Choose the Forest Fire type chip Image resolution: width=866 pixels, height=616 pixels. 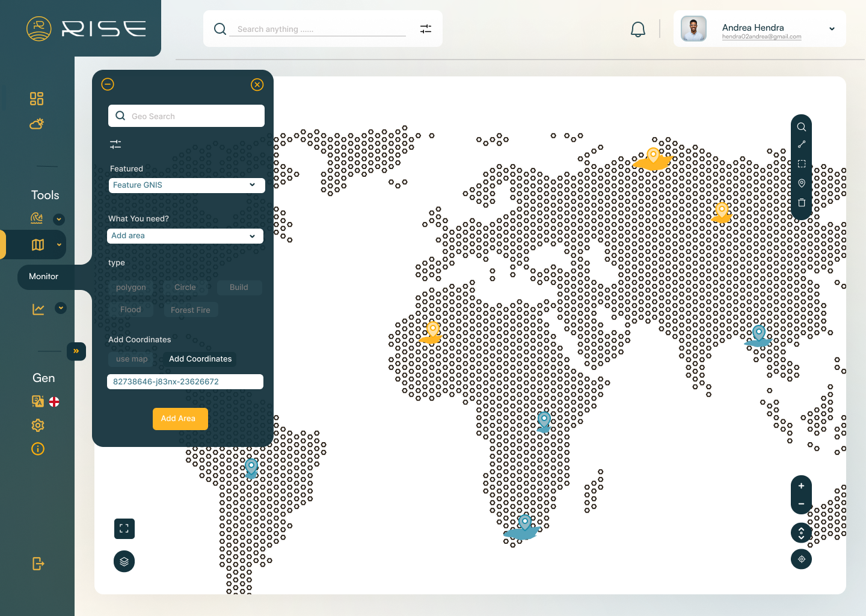pyautogui.click(x=190, y=310)
